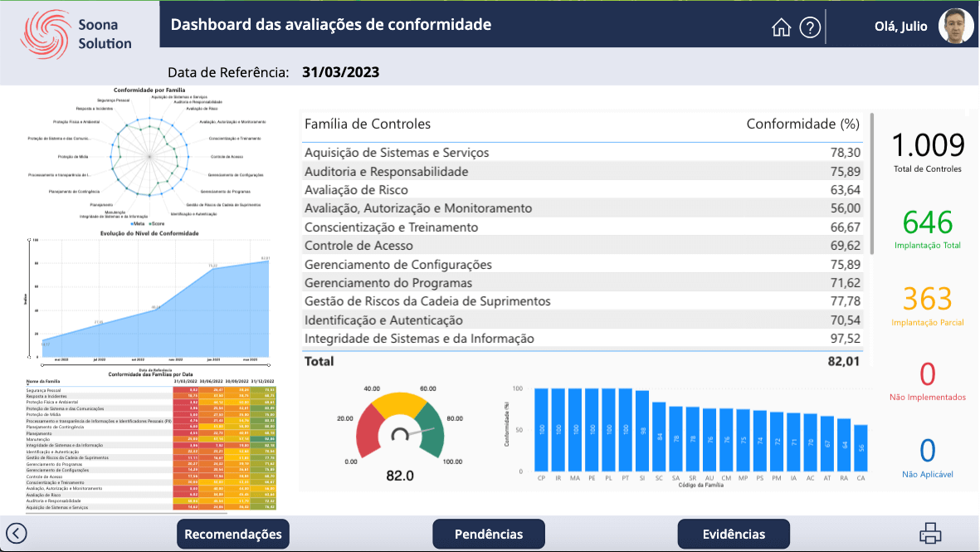This screenshot has width=980, height=552.
Task: Click the CA bar in bar chart
Action: tap(861, 448)
